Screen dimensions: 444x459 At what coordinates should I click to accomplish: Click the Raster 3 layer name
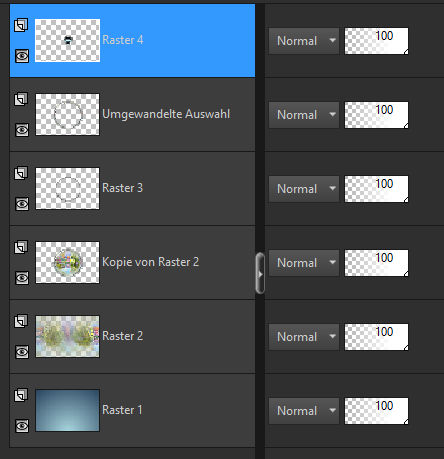point(122,188)
